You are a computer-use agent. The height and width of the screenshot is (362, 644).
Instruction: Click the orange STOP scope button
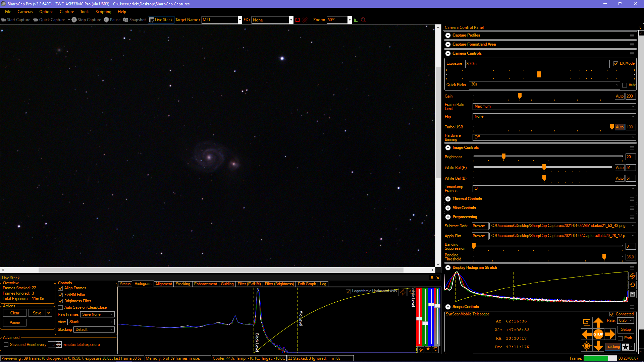point(598,334)
